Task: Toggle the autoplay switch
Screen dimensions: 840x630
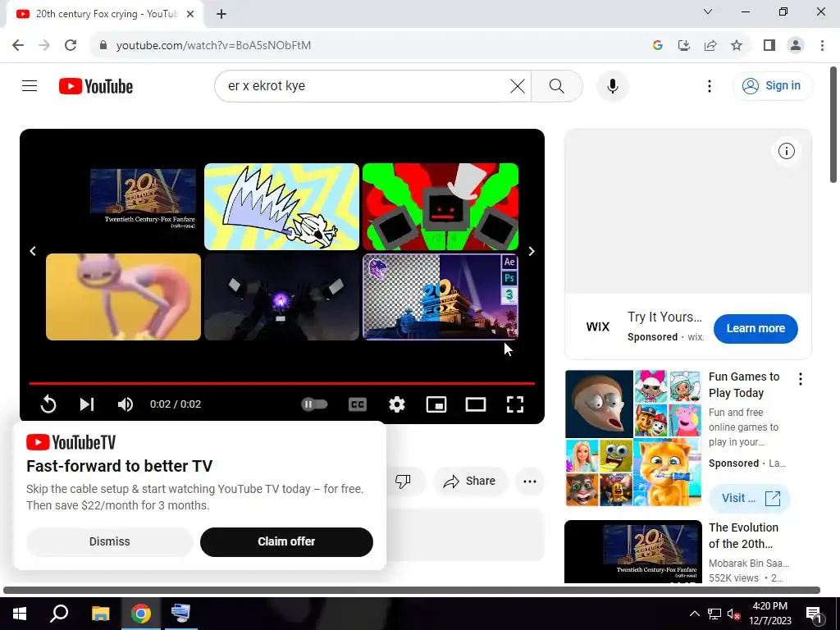Action: (314, 404)
